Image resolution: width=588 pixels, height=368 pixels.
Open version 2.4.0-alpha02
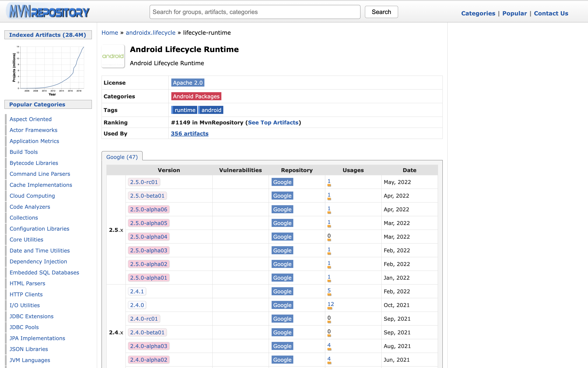point(149,360)
